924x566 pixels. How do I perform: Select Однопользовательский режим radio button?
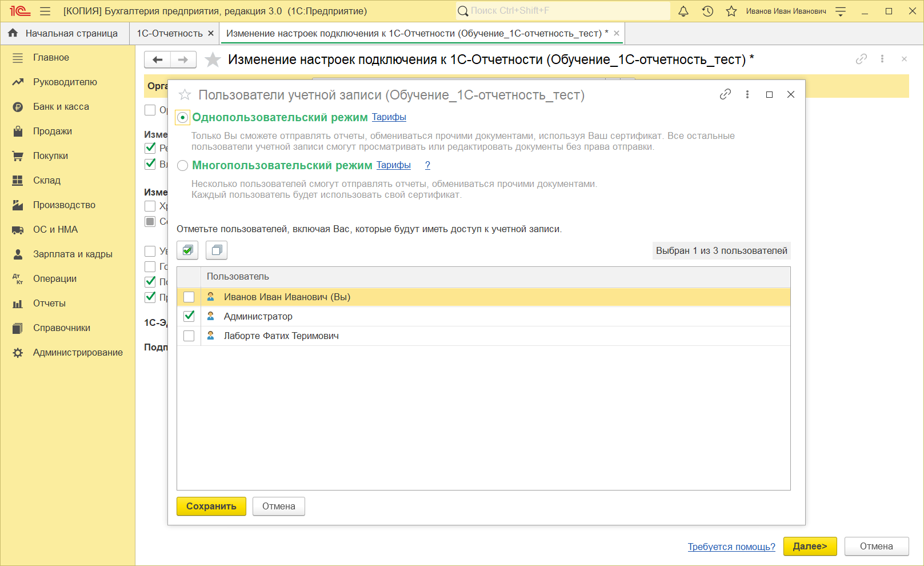[x=182, y=118]
